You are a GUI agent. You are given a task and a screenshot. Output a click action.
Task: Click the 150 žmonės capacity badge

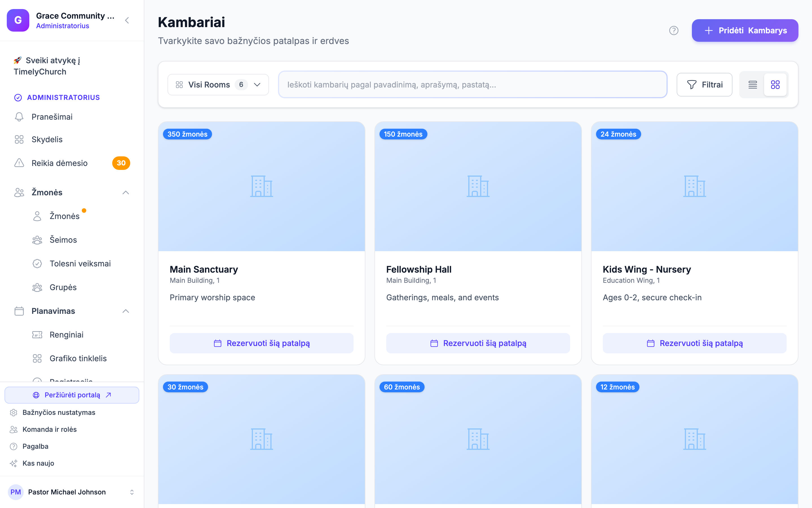click(403, 134)
